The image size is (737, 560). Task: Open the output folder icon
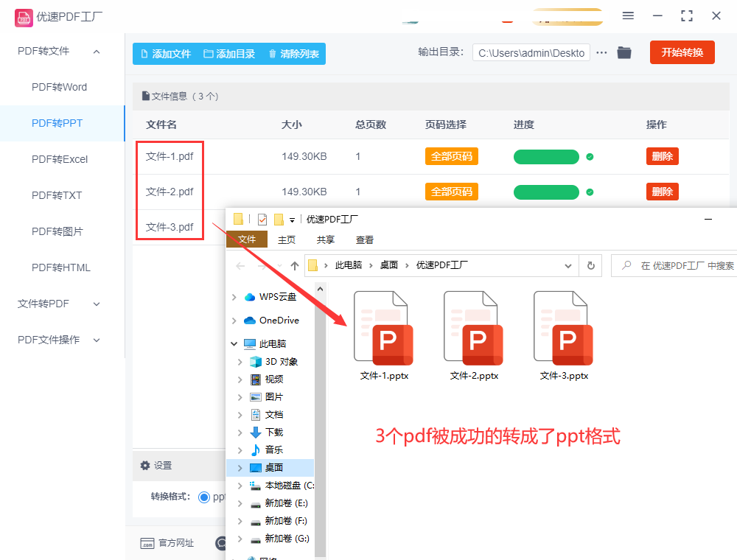[x=624, y=52]
